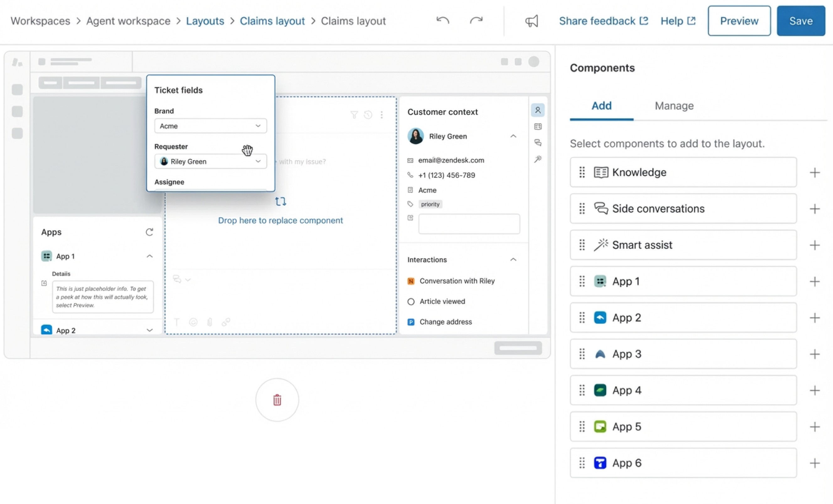Click the redo arrow icon

point(476,21)
